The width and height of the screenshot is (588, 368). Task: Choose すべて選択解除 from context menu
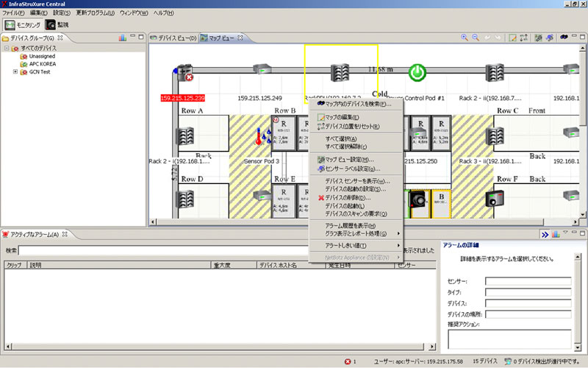356,146
